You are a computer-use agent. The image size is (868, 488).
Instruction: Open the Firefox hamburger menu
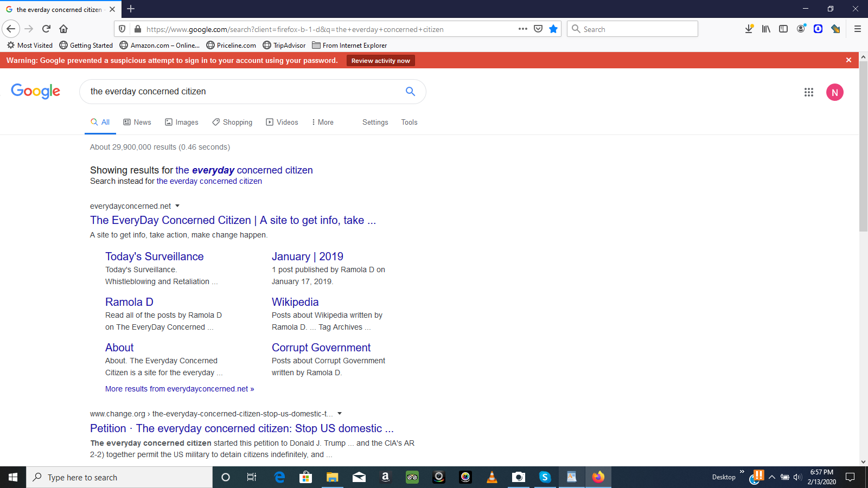[858, 29]
